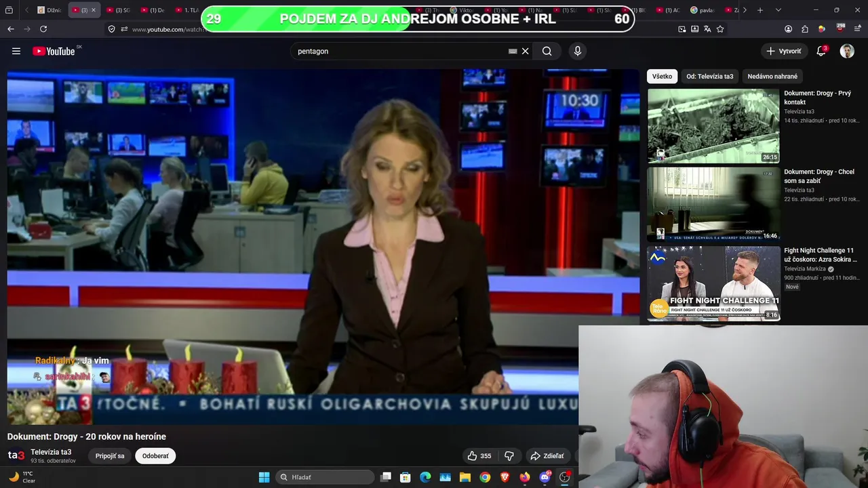Open the ta3 channel avatar
The height and width of the screenshot is (488, 868).
[x=16, y=455]
